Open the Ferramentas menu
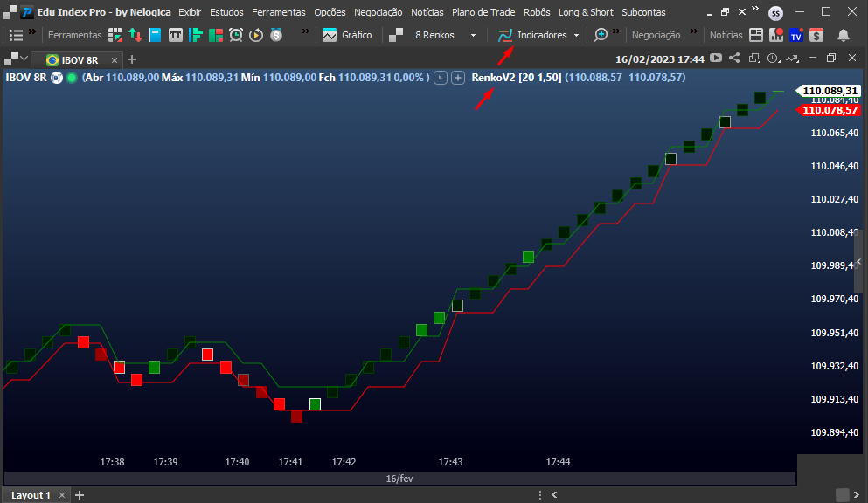The width and height of the screenshot is (868, 503). [279, 12]
